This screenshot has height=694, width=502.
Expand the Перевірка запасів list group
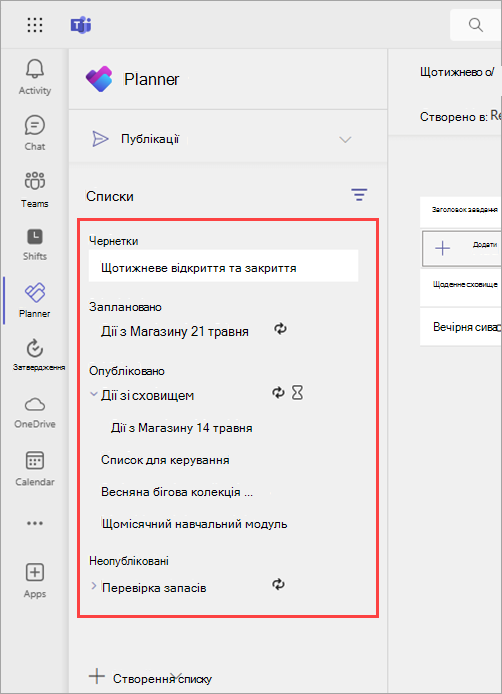tap(93, 586)
